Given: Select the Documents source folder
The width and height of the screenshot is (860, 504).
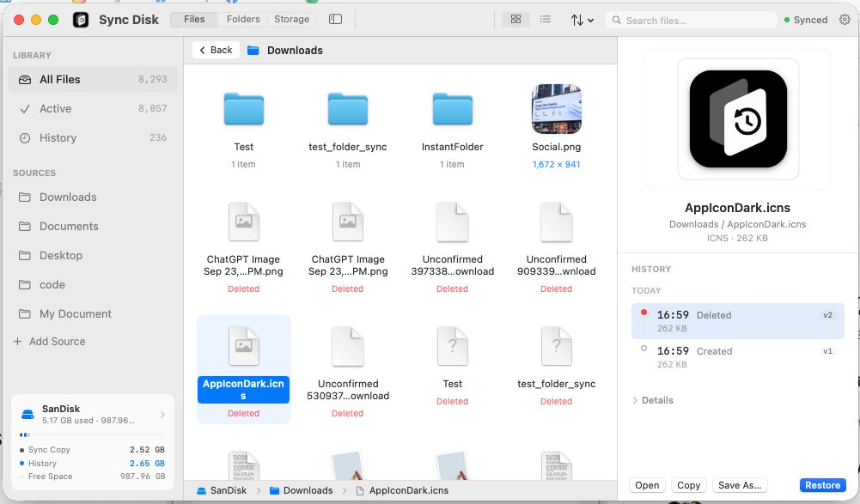Looking at the screenshot, I should pyautogui.click(x=93, y=226).
